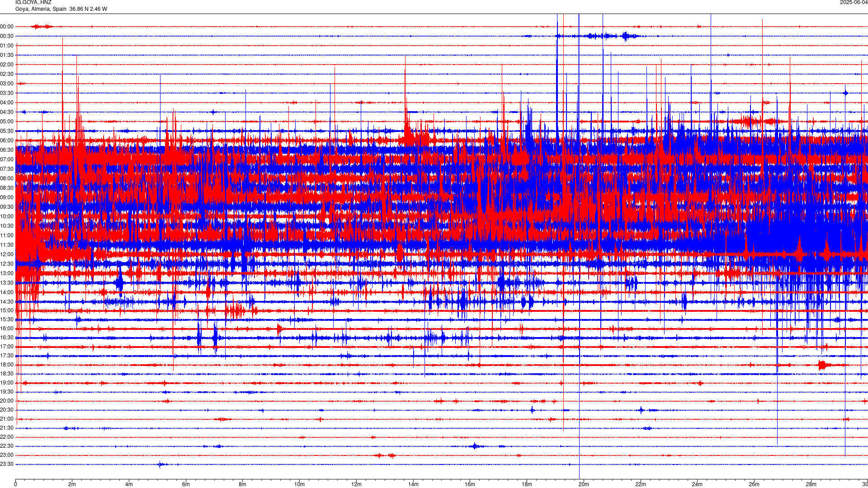The width and height of the screenshot is (868, 488).
Task: Select the 10:00 time row label
Action: 7,216
